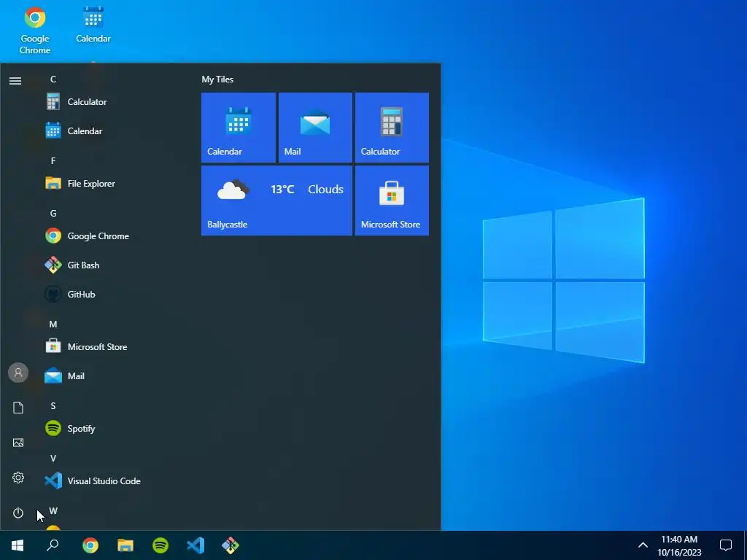
Task: Click the letter M group header
Action: pos(53,324)
